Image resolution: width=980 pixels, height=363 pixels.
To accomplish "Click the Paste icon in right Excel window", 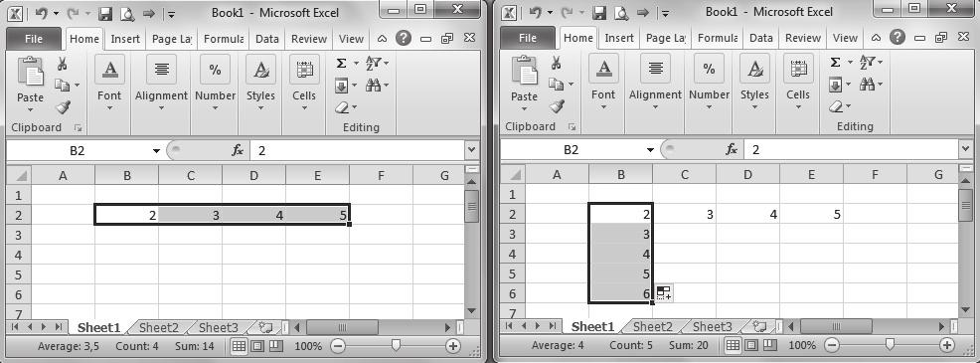I will click(524, 70).
